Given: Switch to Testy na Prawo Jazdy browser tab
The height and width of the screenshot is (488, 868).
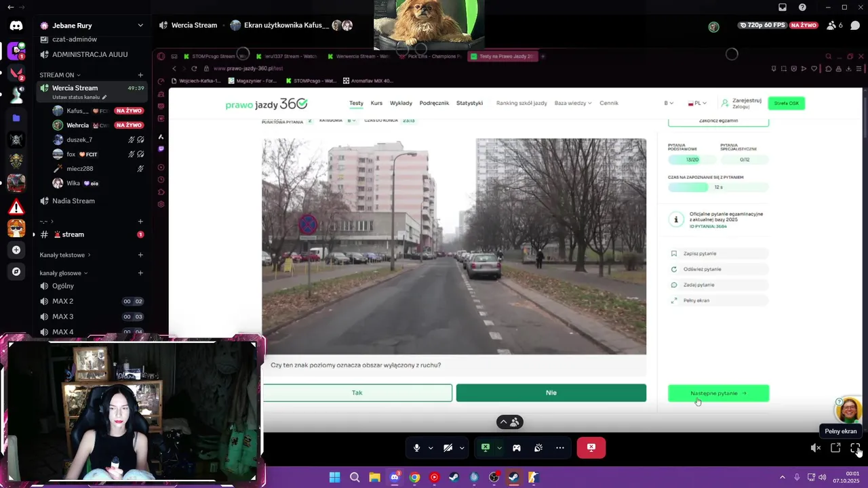Looking at the screenshot, I should 503,56.
